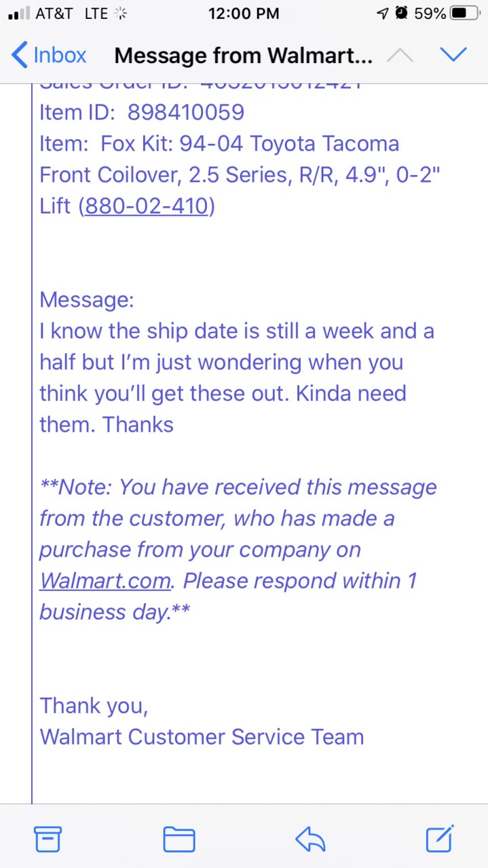The width and height of the screenshot is (488, 868).
Task: Open the reply options arrow
Action: 310,839
